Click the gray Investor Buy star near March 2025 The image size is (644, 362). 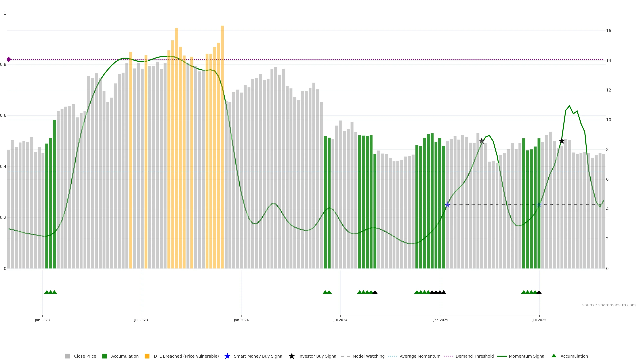coord(482,141)
